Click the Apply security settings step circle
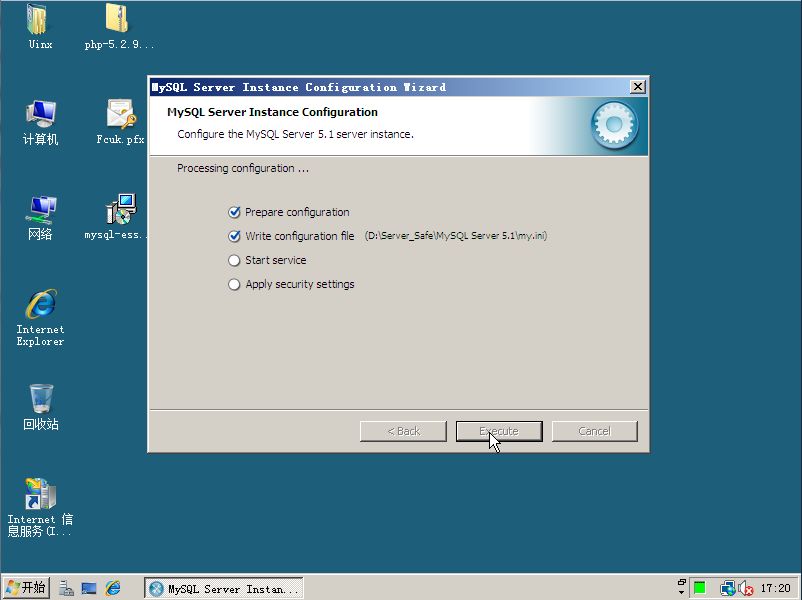The image size is (802, 600). (x=234, y=284)
